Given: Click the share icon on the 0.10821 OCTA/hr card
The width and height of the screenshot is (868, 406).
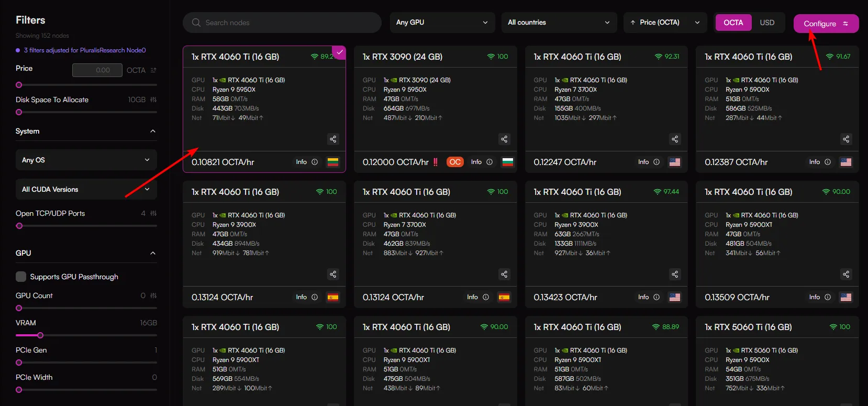Looking at the screenshot, I should point(333,139).
